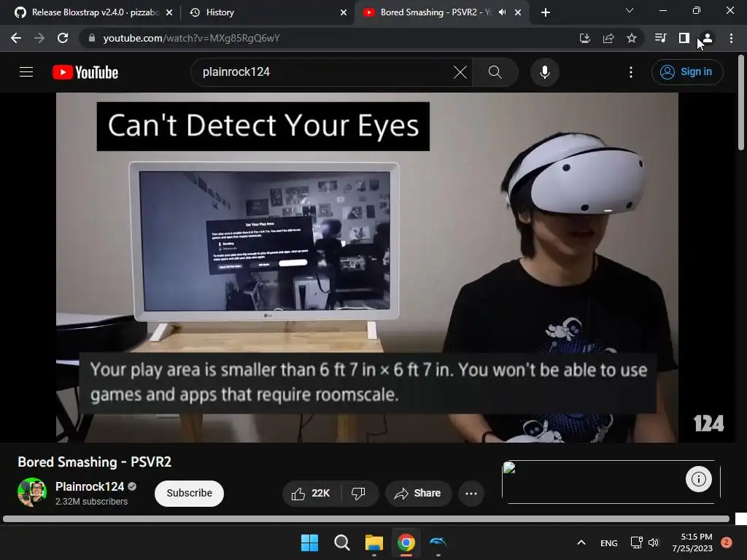Open the notification badge showing 2
Image resolution: width=747 pixels, height=560 pixels.
tap(726, 542)
